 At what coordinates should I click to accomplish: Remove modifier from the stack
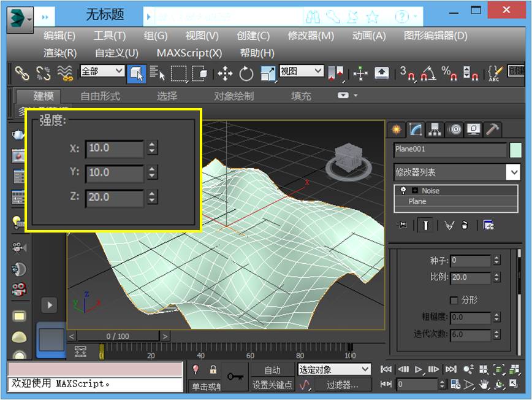(x=465, y=225)
